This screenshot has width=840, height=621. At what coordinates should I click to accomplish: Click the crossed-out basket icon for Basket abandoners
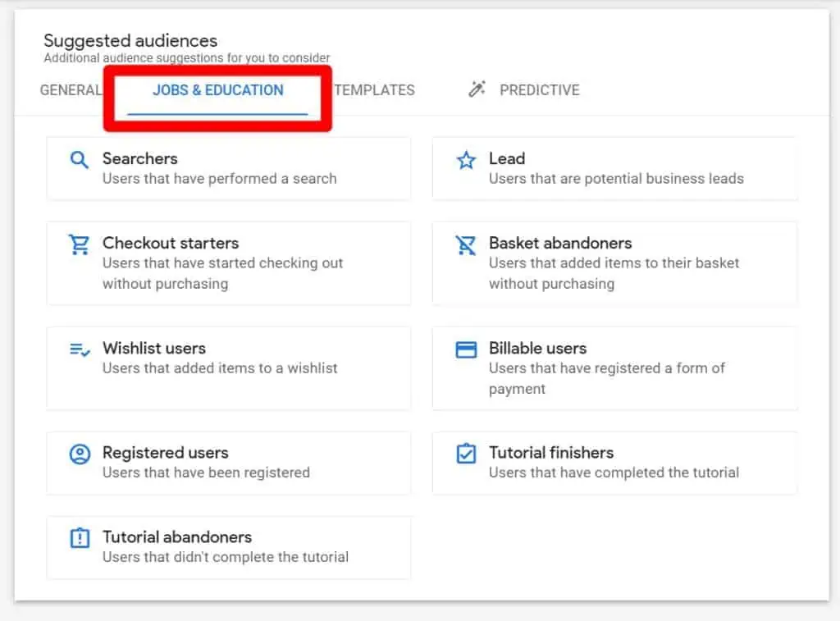tap(465, 244)
